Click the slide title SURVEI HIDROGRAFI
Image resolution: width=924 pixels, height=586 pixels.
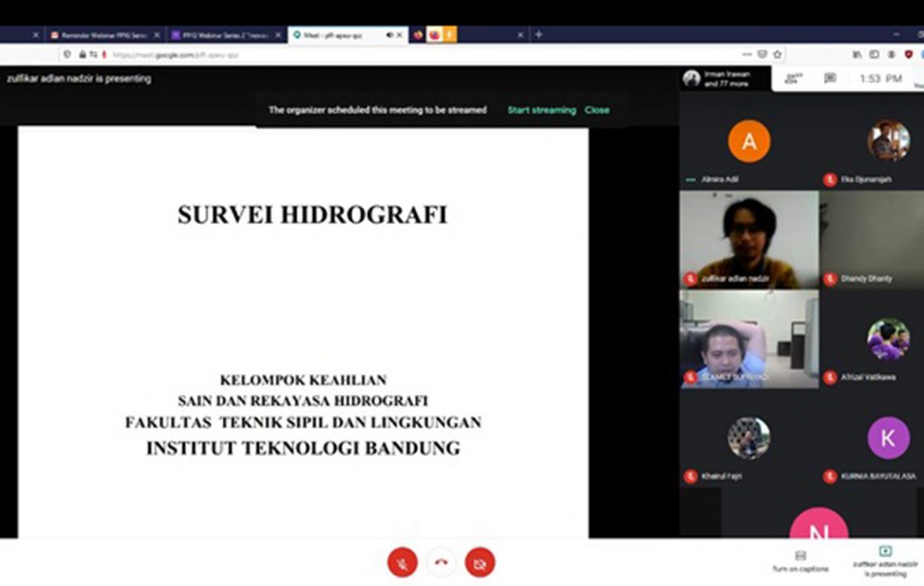[312, 215]
